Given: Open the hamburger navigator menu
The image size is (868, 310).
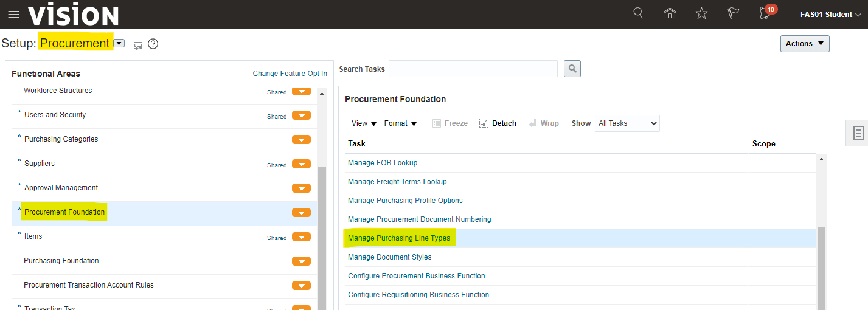Looking at the screenshot, I should click(x=13, y=15).
